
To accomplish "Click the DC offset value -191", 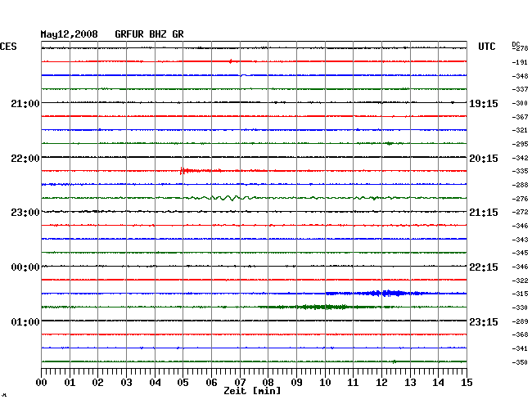I will tap(520, 62).
